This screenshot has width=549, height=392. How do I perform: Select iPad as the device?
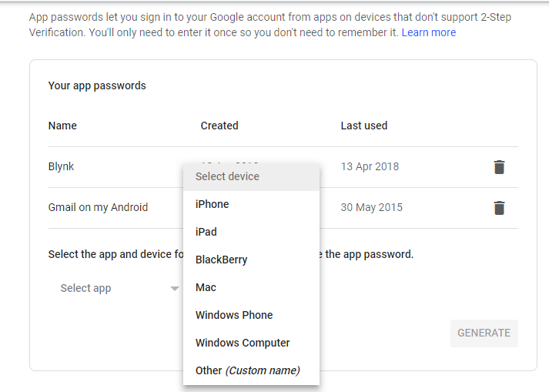pyautogui.click(x=206, y=232)
